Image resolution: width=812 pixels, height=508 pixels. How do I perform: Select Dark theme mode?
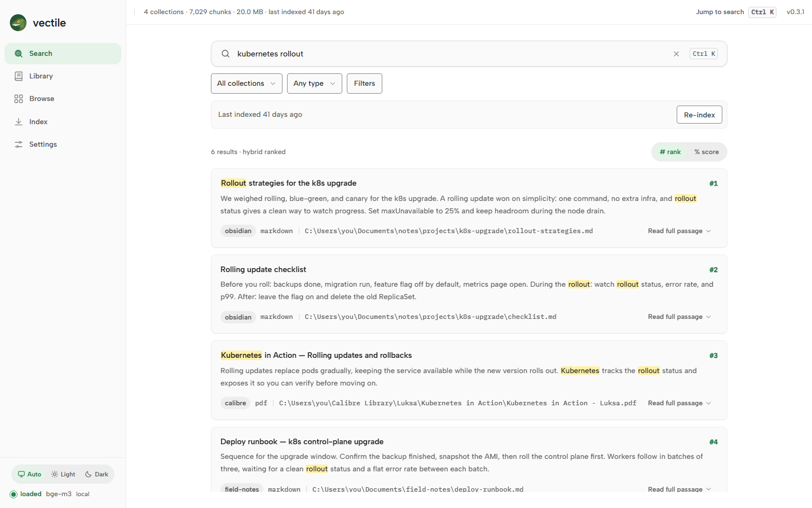[x=96, y=474]
